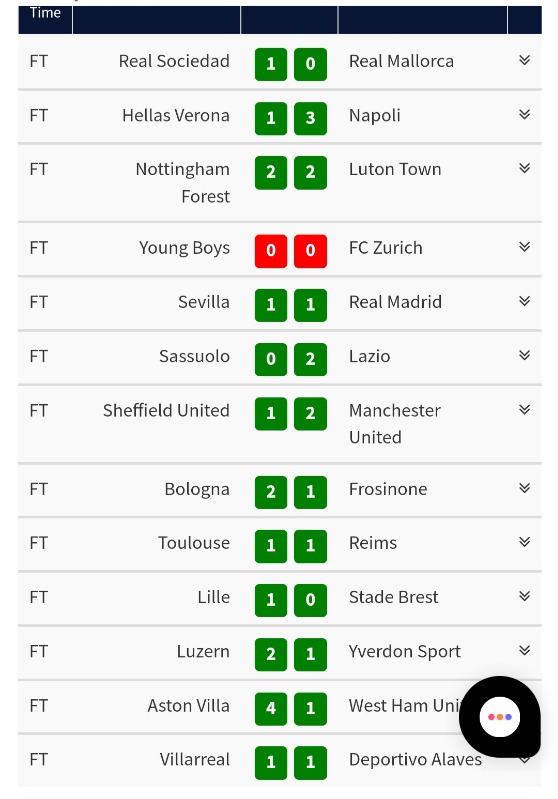Expand Lille vs Stade Brest details

[x=524, y=596]
